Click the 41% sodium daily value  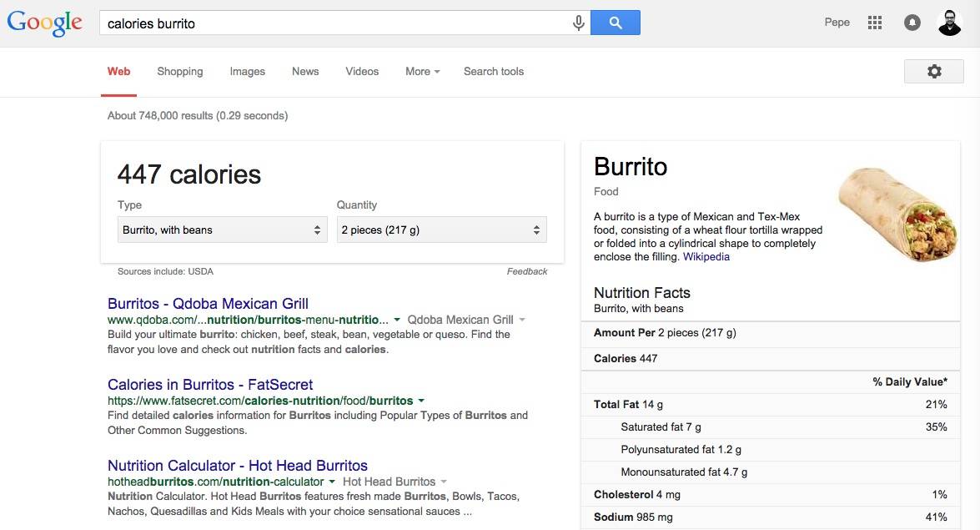click(937, 517)
